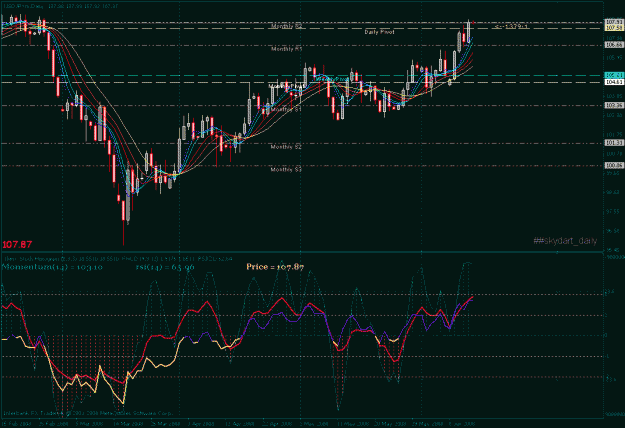Image resolution: width=625 pixels, height=428 pixels.
Task: Click the white 104.81 price tag
Action: pos(614,82)
